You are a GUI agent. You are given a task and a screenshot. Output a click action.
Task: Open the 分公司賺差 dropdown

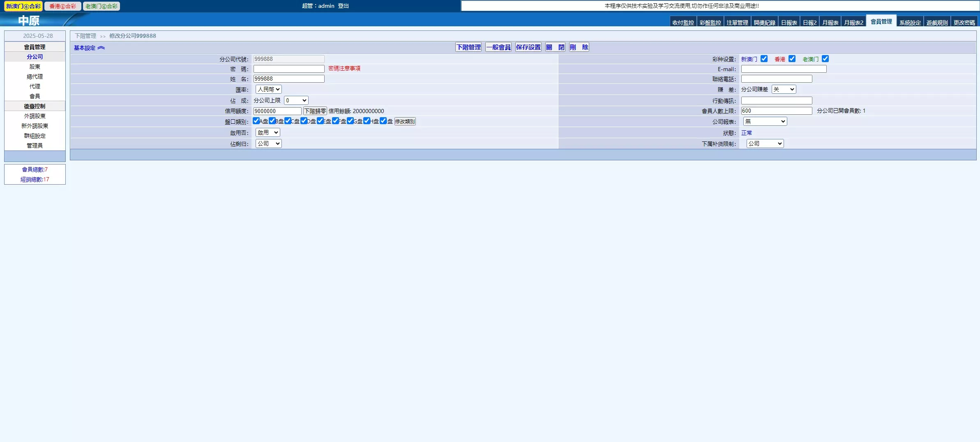[784, 89]
